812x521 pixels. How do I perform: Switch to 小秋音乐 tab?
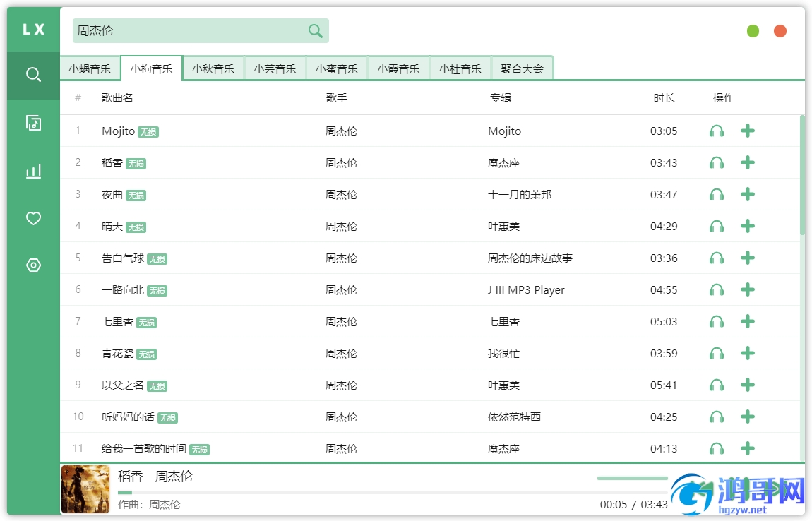(213, 69)
